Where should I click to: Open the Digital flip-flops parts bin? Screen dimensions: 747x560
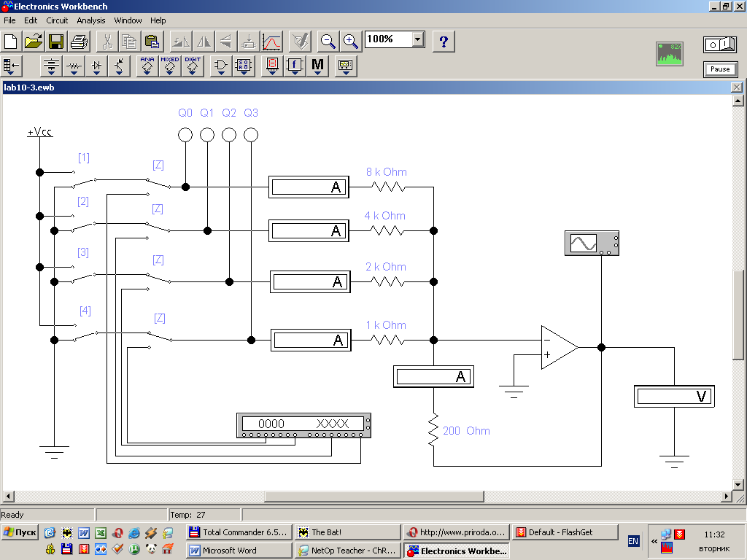[244, 66]
